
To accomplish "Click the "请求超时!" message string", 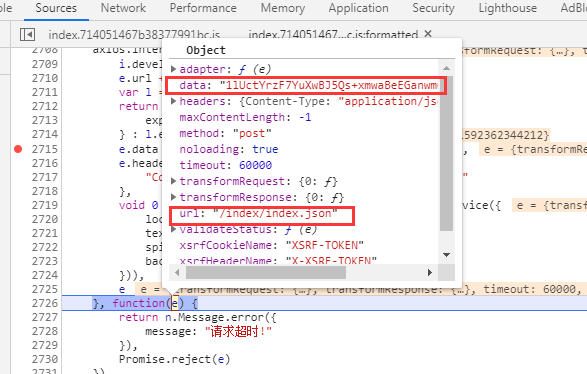I will tap(238, 331).
